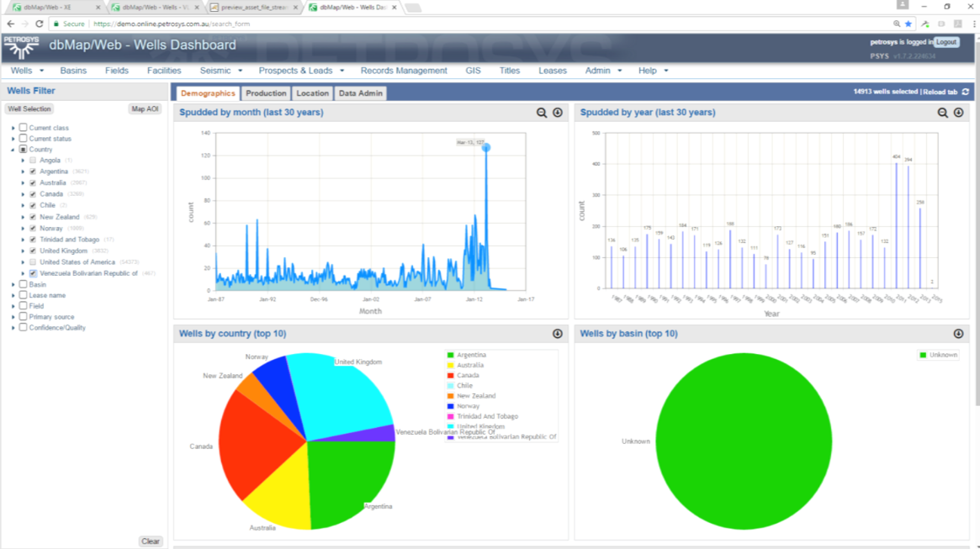The height and width of the screenshot is (549, 980).
Task: Open the Fields menu item
Action: (117, 71)
